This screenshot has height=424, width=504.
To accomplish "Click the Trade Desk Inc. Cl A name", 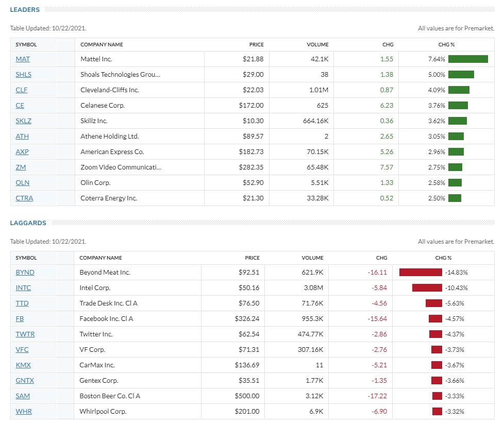I will coord(108,303).
